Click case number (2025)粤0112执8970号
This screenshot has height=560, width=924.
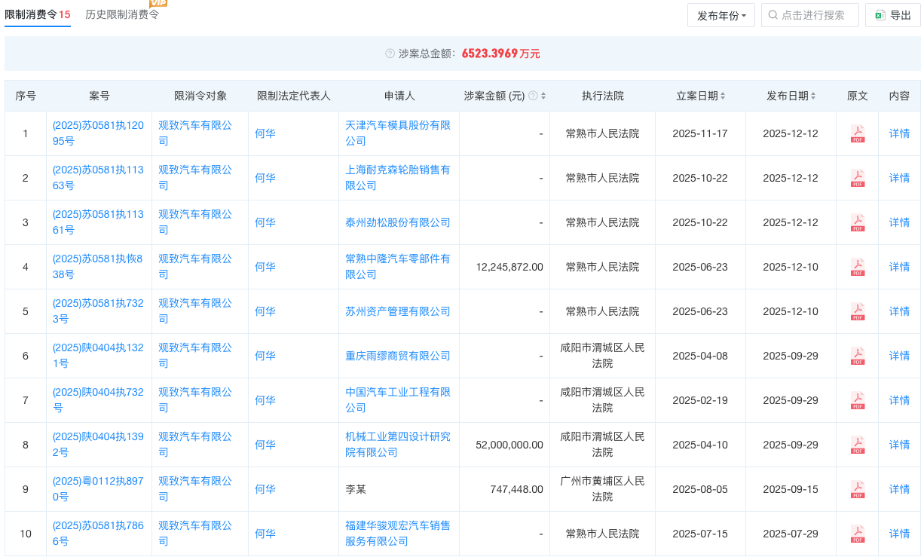pyautogui.click(x=99, y=488)
